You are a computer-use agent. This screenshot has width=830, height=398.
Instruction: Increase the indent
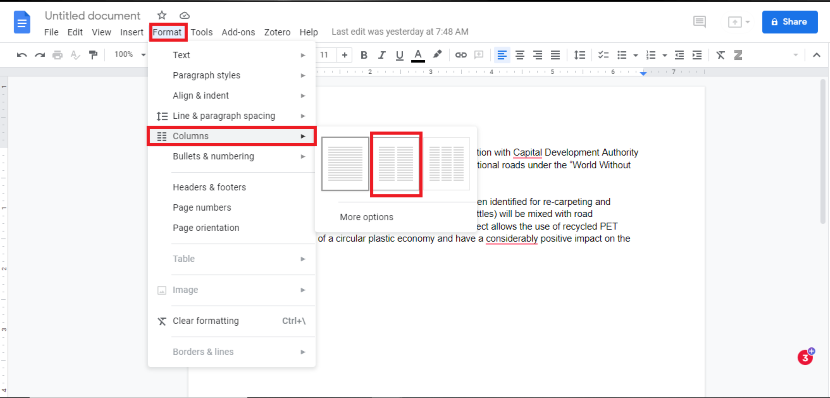click(698, 55)
